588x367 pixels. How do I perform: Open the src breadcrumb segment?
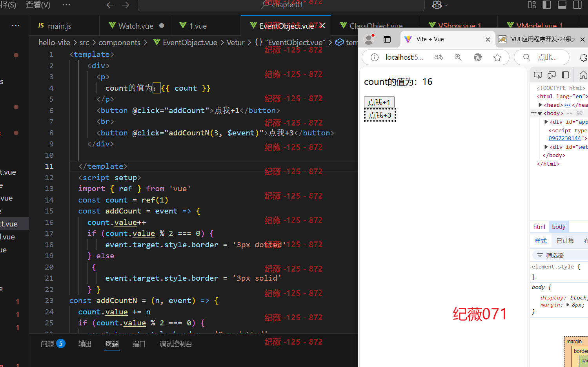[x=84, y=42]
